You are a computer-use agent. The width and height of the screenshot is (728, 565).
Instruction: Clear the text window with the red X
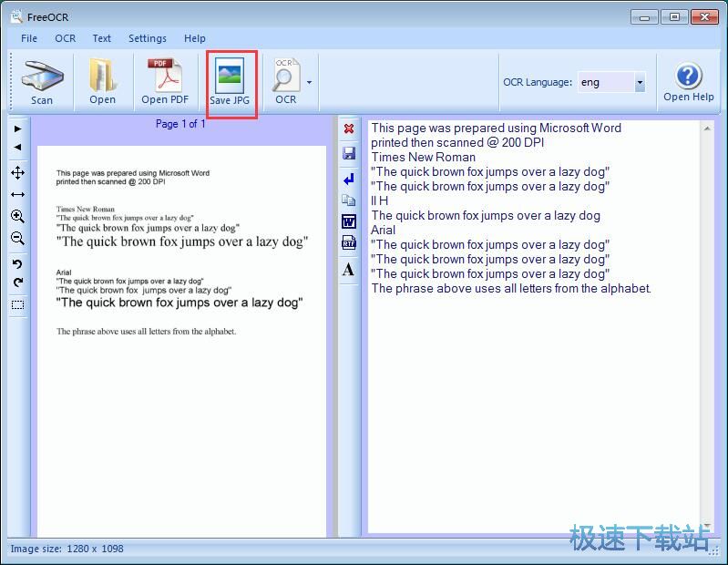pyautogui.click(x=349, y=128)
